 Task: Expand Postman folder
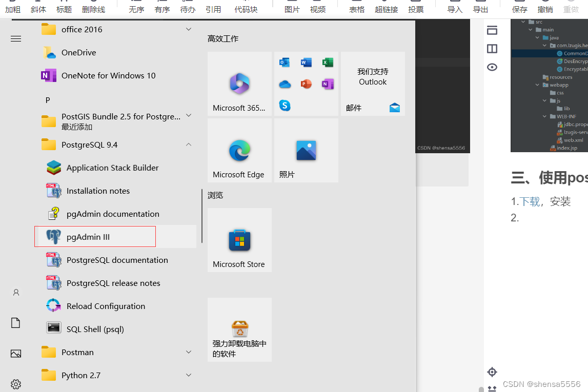pyautogui.click(x=189, y=352)
